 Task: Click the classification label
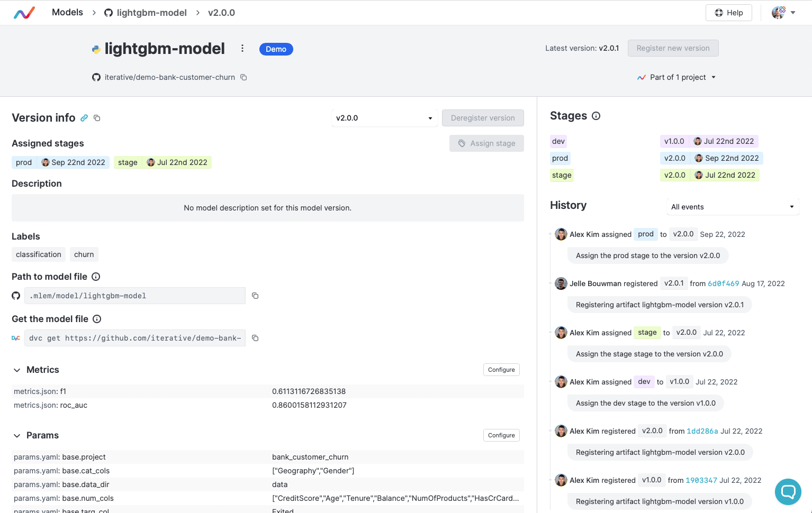[39, 254]
